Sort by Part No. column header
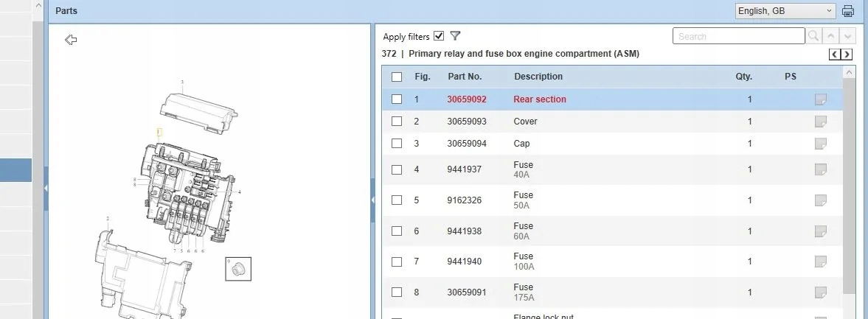Viewport: 868px width, 319px height. (465, 77)
